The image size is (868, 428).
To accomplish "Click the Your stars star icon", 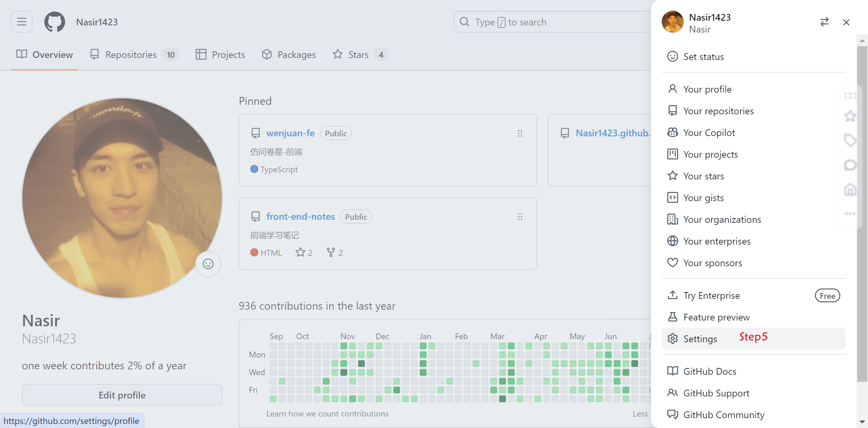I will 673,176.
